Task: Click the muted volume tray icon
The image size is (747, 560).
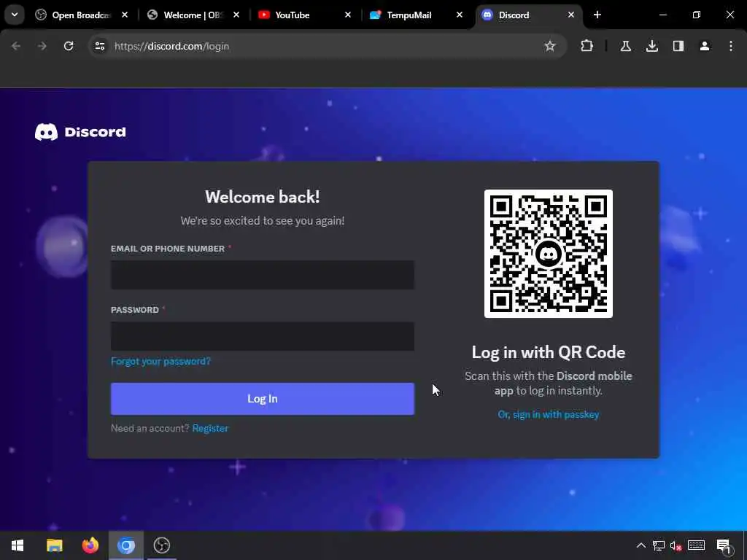Action: [676, 545]
